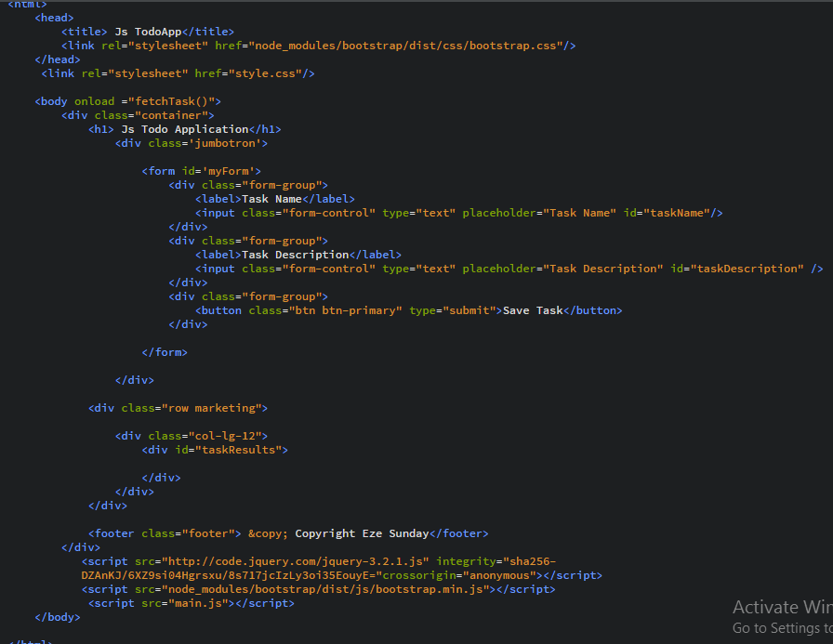
Task: Click the closing </button> tag
Action: pos(592,310)
